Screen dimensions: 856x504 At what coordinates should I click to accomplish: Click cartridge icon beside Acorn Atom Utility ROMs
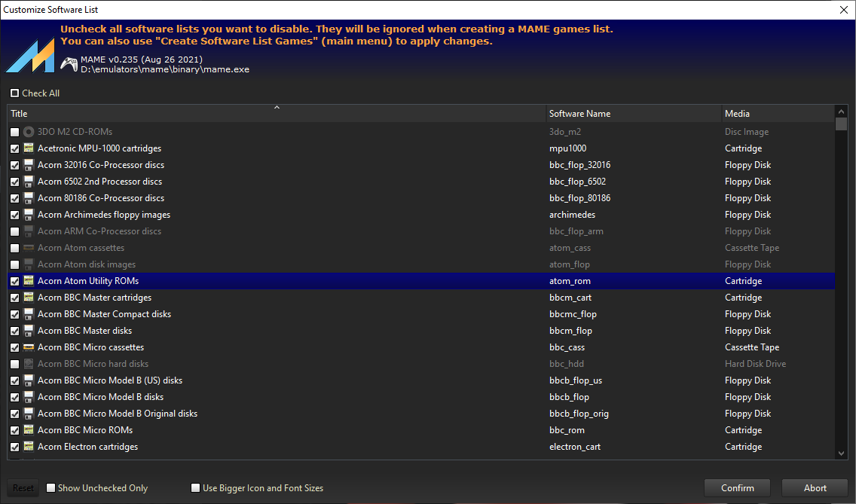(29, 281)
